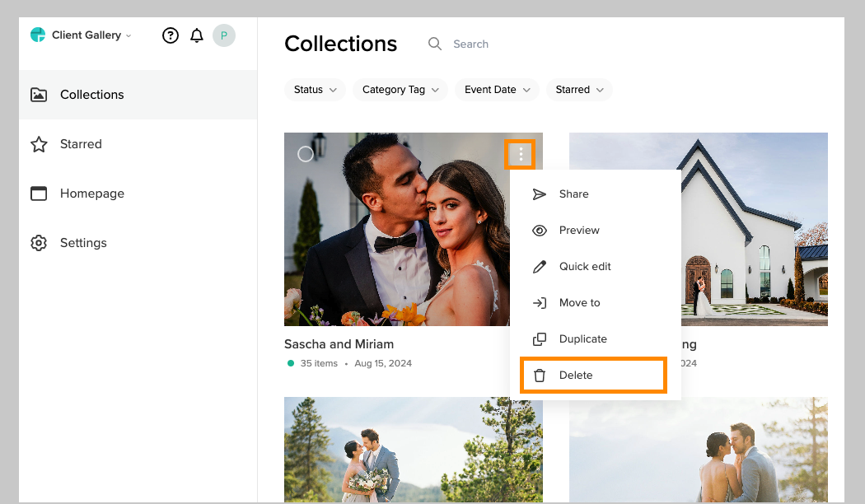Open the Event Date filter dropdown
Screen dimensions: 865x504
click(x=497, y=90)
